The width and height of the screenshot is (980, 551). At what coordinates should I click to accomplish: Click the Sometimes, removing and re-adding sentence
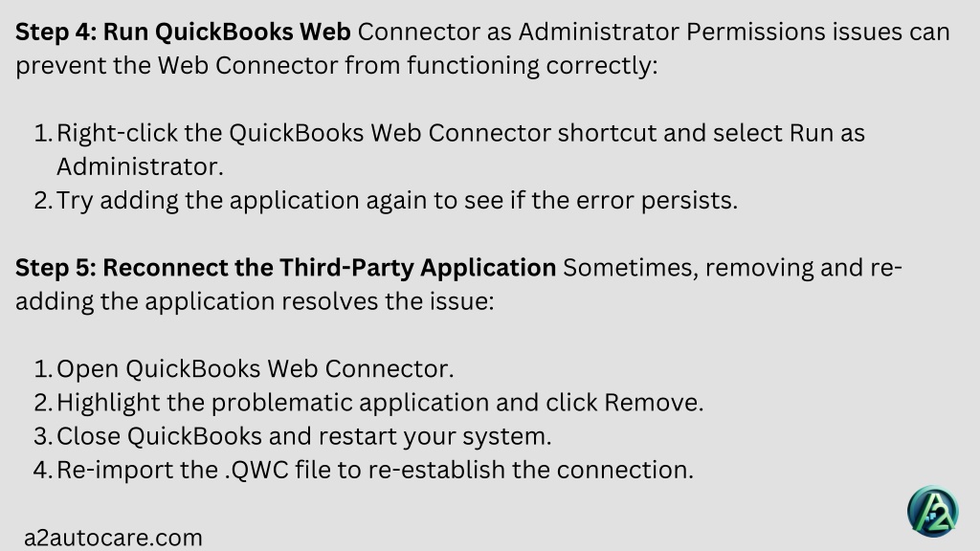tap(458, 284)
